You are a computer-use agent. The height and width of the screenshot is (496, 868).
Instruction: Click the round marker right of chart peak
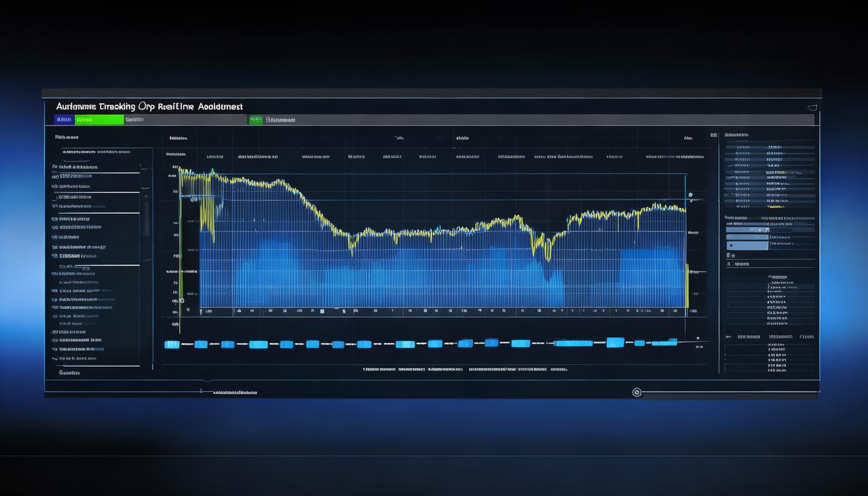pyautogui.click(x=690, y=194)
